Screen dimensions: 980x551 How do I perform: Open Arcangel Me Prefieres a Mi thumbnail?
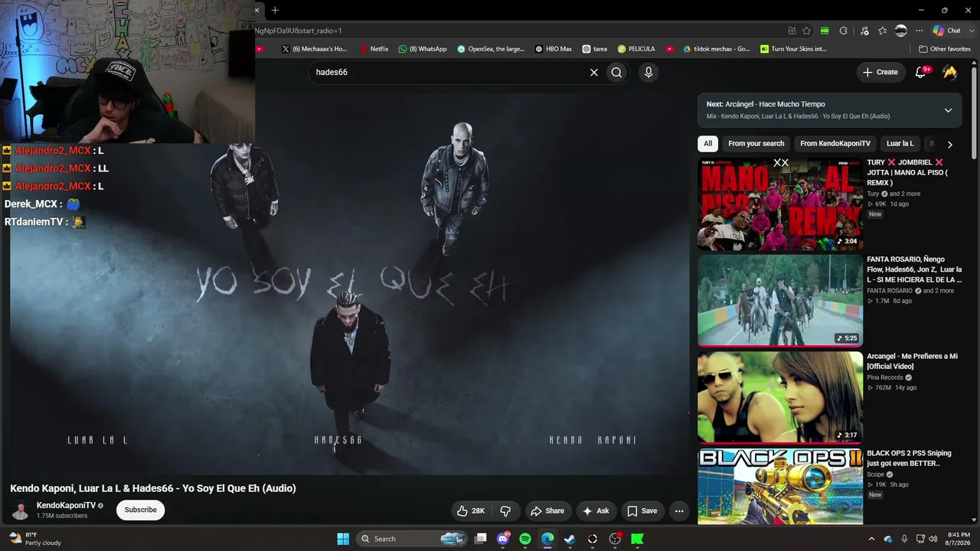tap(780, 397)
